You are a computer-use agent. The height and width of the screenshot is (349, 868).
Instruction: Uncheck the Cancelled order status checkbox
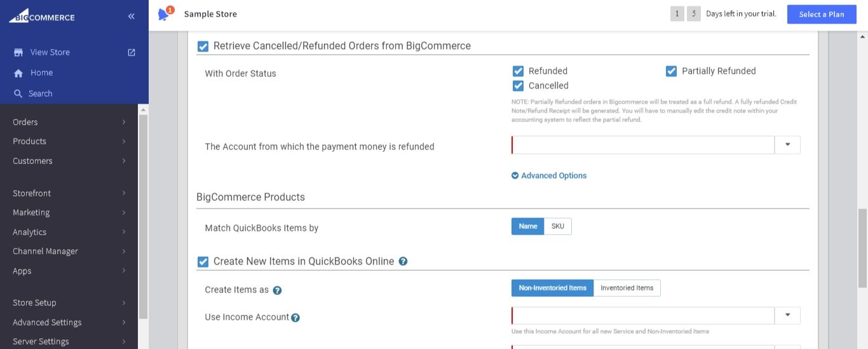click(x=518, y=86)
